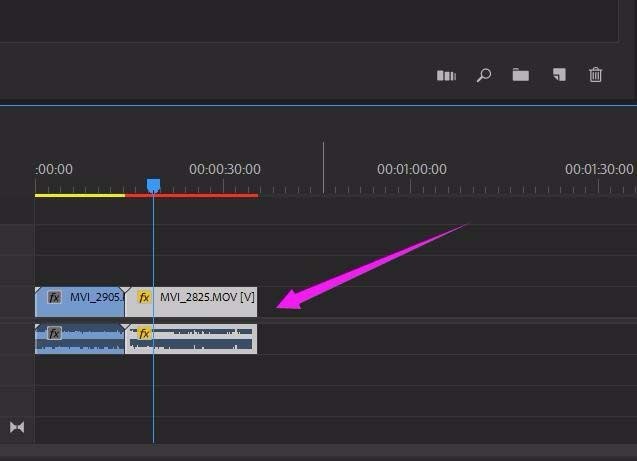This screenshot has width=637, height=461.
Task: Click the New Item icon
Action: (x=559, y=75)
